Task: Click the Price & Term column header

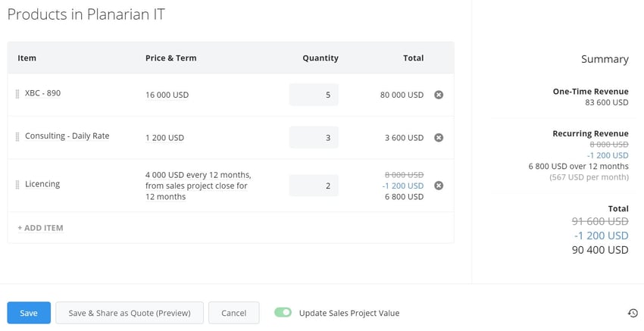Action: point(171,58)
